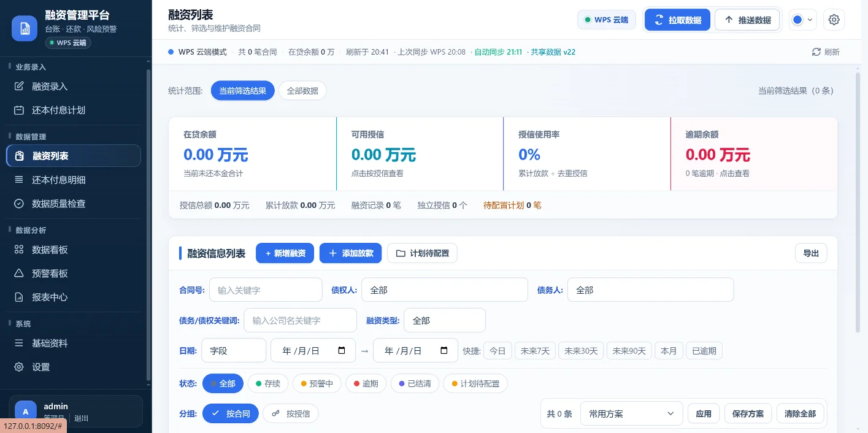Click the sidebar 设置 gear icon
868x433 pixels.
[x=19, y=367]
